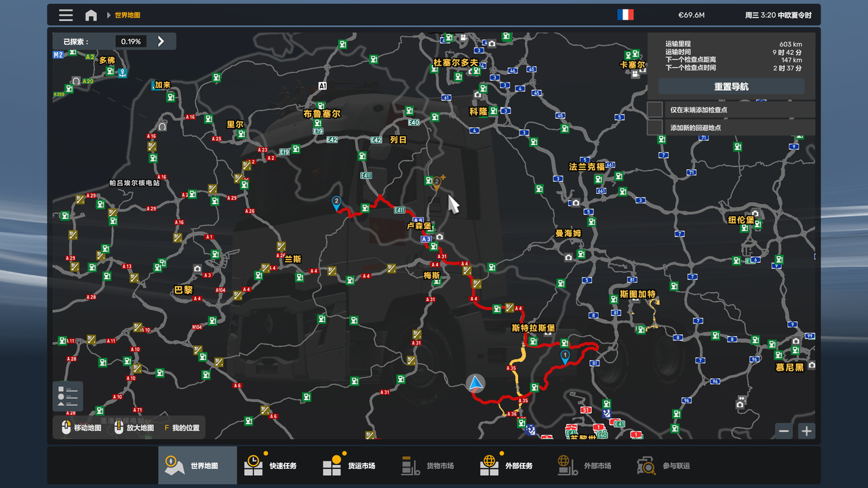This screenshot has height=488, width=868.
Task: Click the 布鲁塞尔 city label
Action: pos(322,114)
